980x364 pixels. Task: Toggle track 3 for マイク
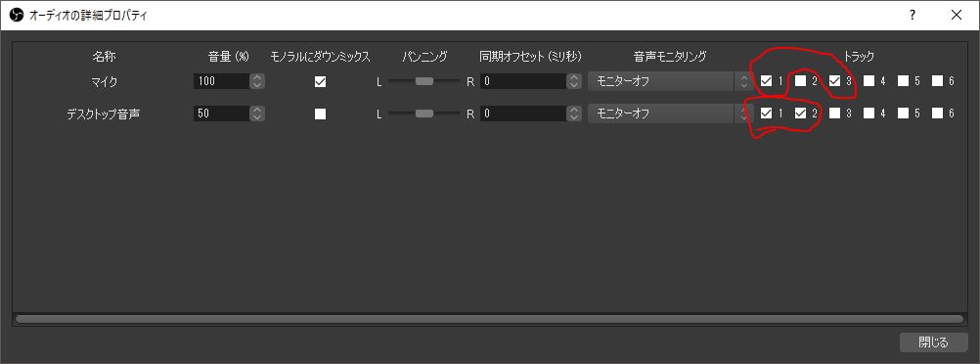[x=834, y=80]
